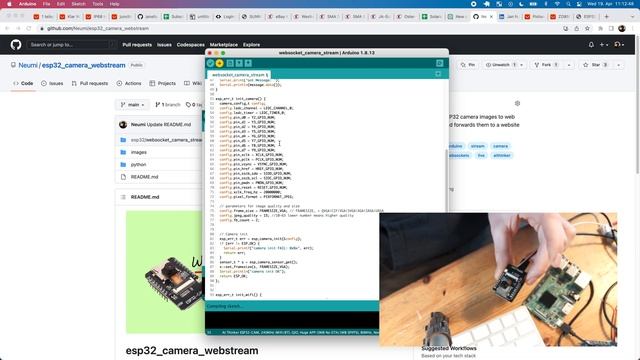This screenshot has width=640, height=360.
Task: Click the live topic tag
Action: point(481,156)
